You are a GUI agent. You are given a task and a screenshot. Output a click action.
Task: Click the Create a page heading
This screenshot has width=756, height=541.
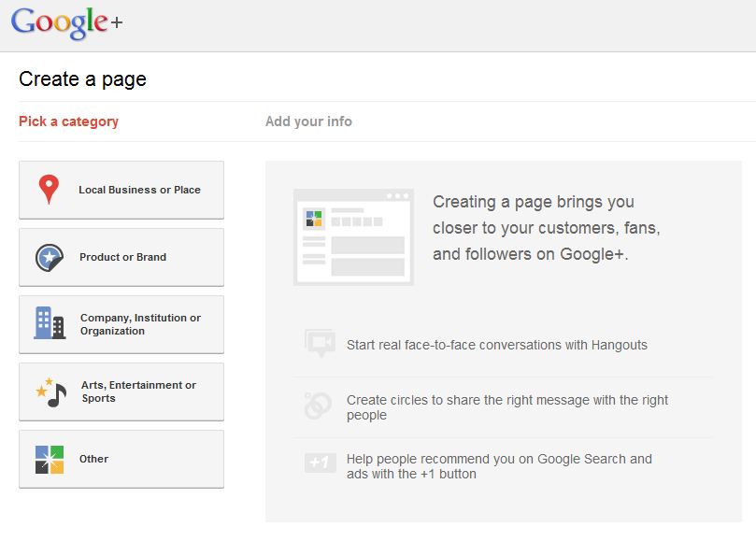click(x=82, y=79)
